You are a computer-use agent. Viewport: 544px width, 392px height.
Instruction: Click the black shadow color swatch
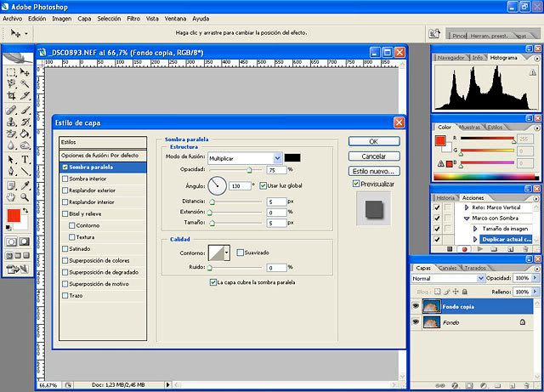292,158
